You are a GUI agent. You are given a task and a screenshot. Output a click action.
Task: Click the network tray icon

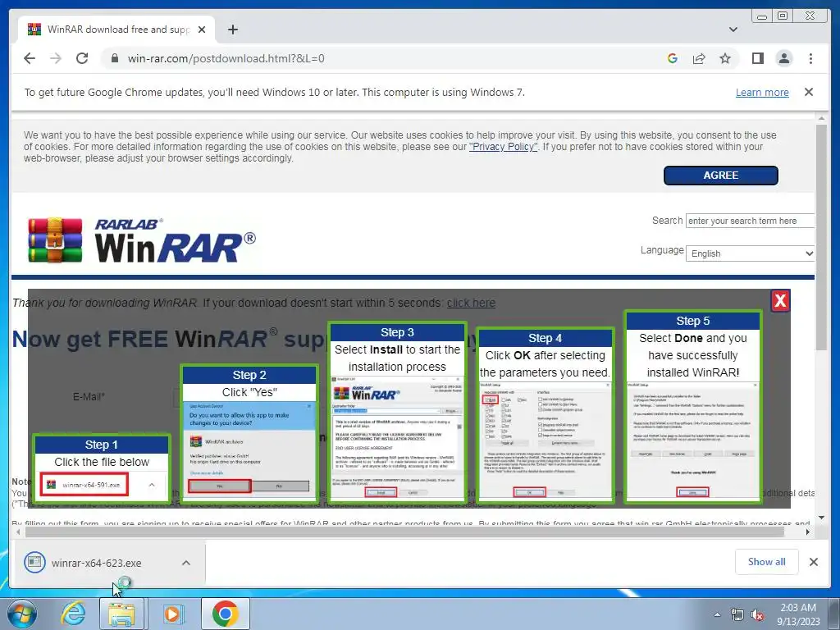click(x=737, y=615)
